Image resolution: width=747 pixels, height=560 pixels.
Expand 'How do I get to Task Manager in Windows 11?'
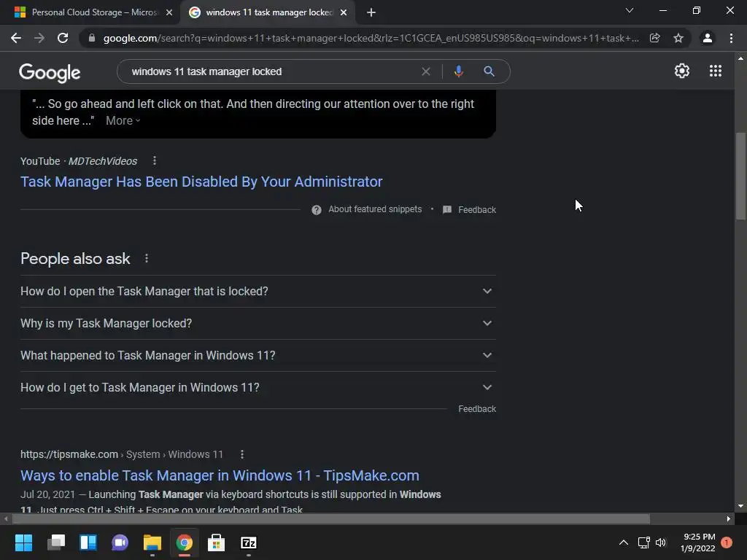[x=258, y=388]
